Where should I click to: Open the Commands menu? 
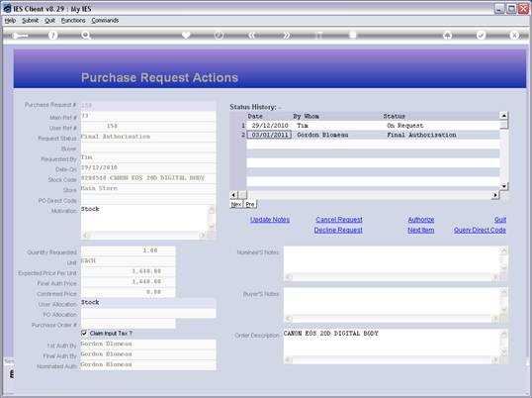pos(105,21)
